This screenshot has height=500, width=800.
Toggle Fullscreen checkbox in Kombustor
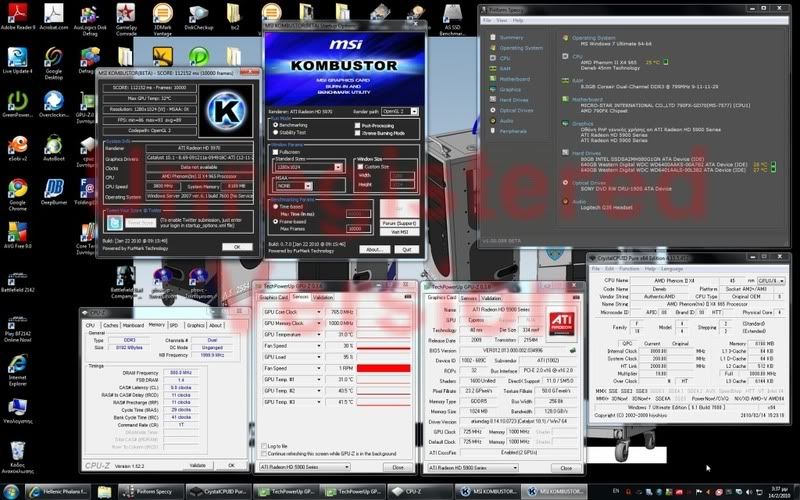coord(276,152)
